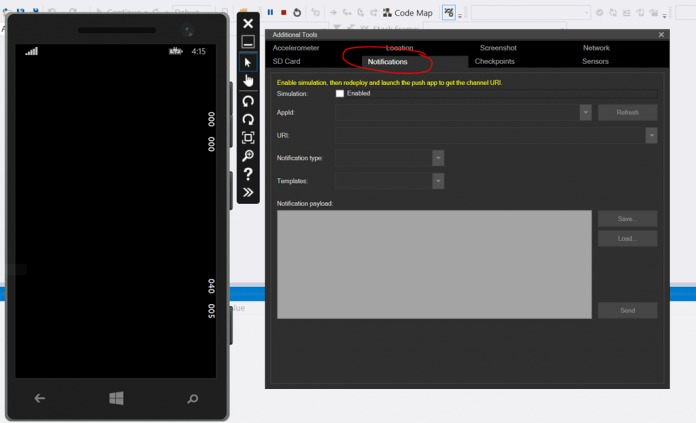
Task: Collapse the additional tools chevron button
Action: (248, 192)
